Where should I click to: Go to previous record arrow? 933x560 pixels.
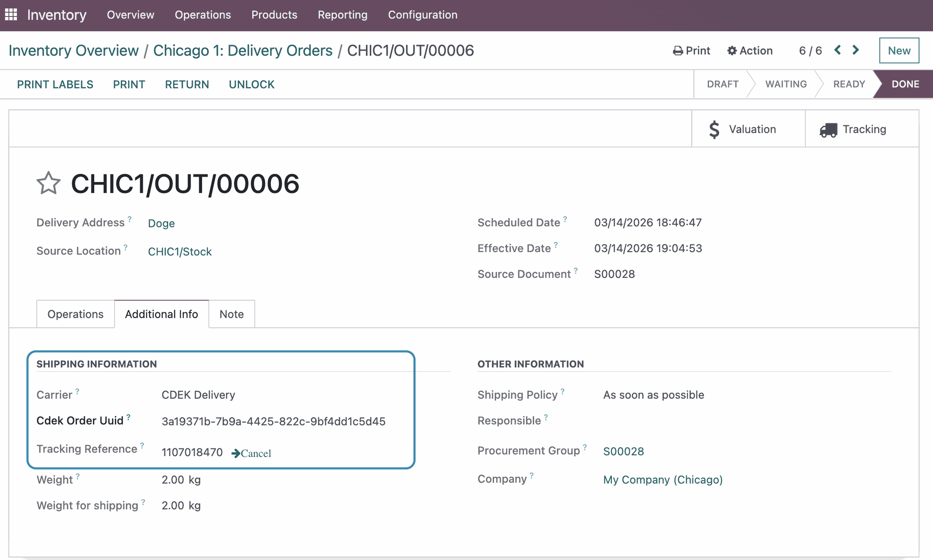coord(837,50)
